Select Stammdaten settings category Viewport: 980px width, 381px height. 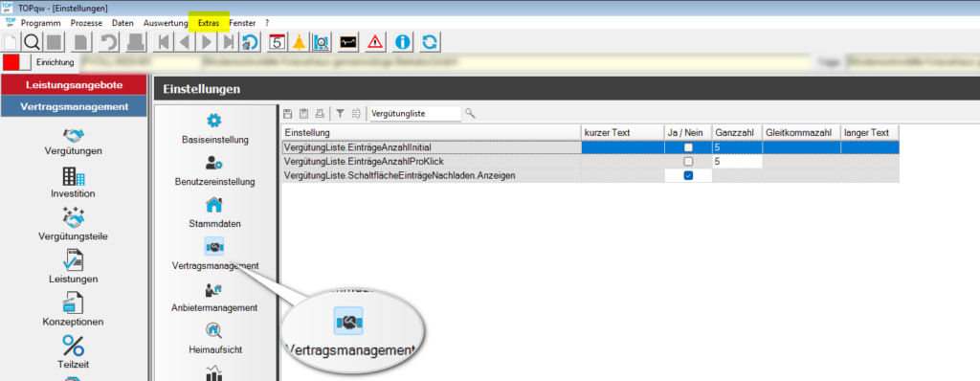click(215, 213)
